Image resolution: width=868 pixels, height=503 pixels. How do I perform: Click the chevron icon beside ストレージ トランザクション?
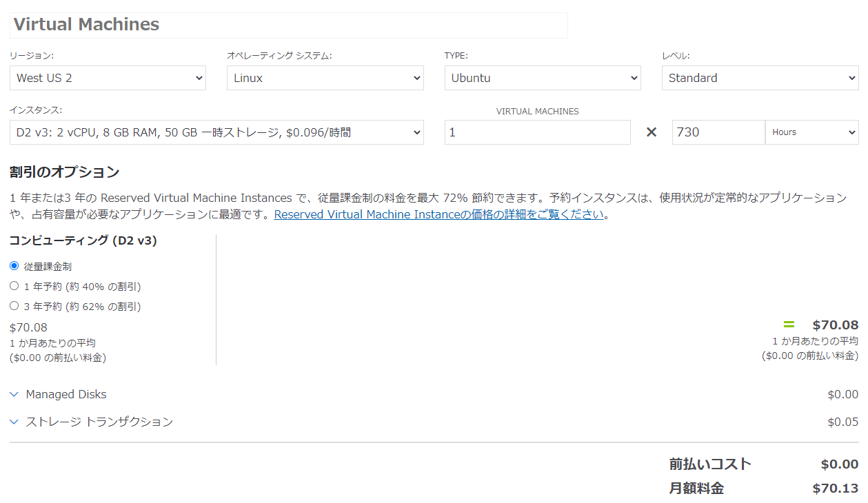pos(14,422)
